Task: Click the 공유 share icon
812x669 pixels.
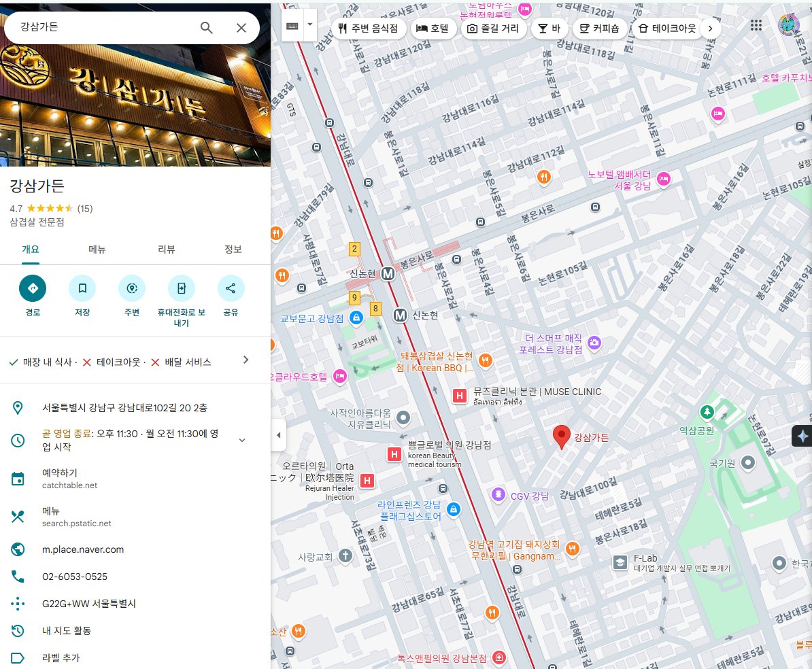Action: (x=231, y=288)
